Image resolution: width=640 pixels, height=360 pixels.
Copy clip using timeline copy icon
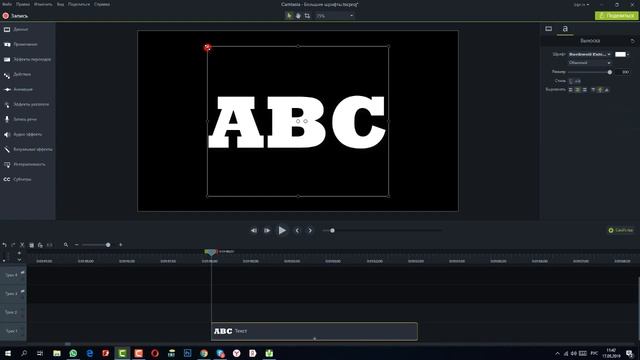click(31, 245)
